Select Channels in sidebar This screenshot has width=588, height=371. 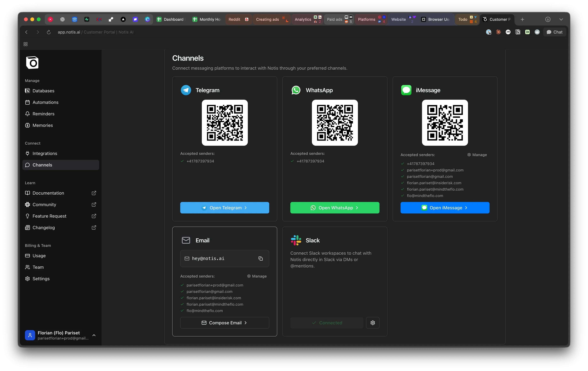tap(61, 165)
